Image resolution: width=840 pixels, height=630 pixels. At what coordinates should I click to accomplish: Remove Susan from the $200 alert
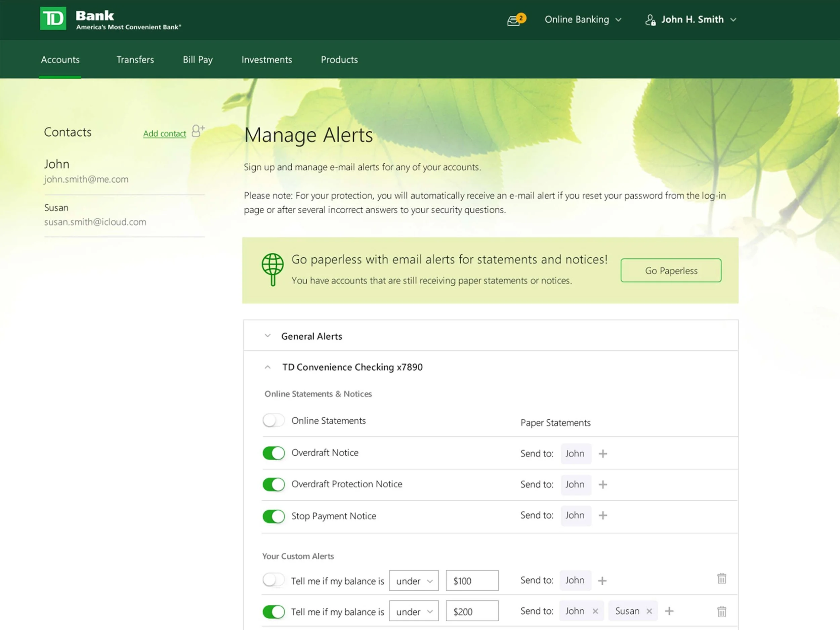click(649, 612)
